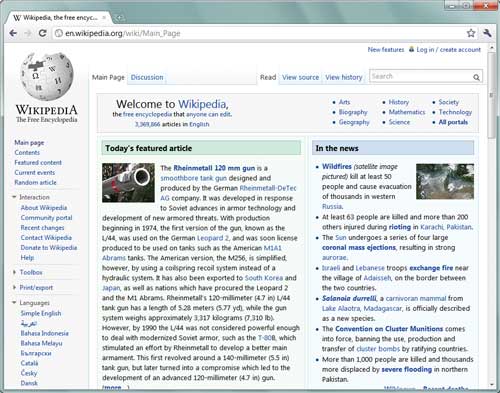Open the Society portal link

pyautogui.click(x=449, y=102)
